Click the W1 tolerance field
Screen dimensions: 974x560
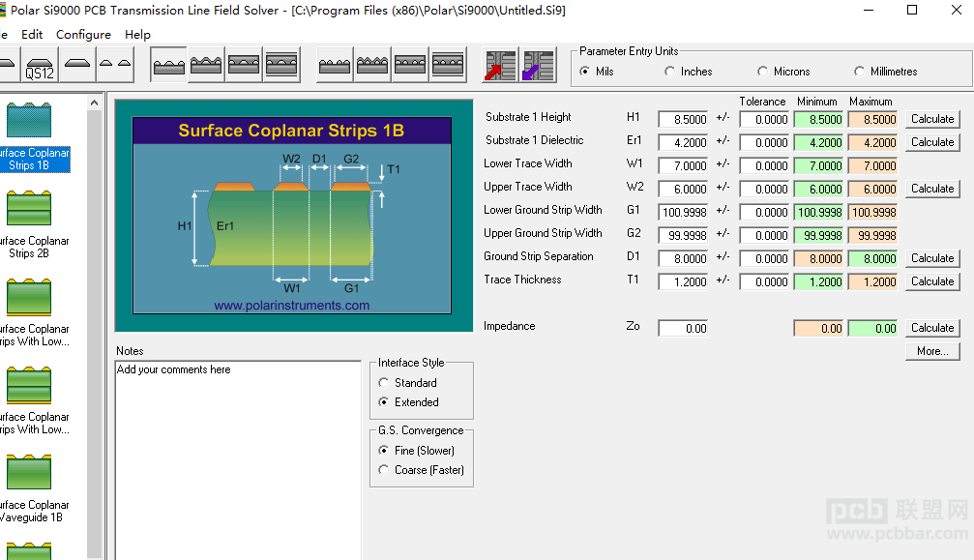[765, 165]
